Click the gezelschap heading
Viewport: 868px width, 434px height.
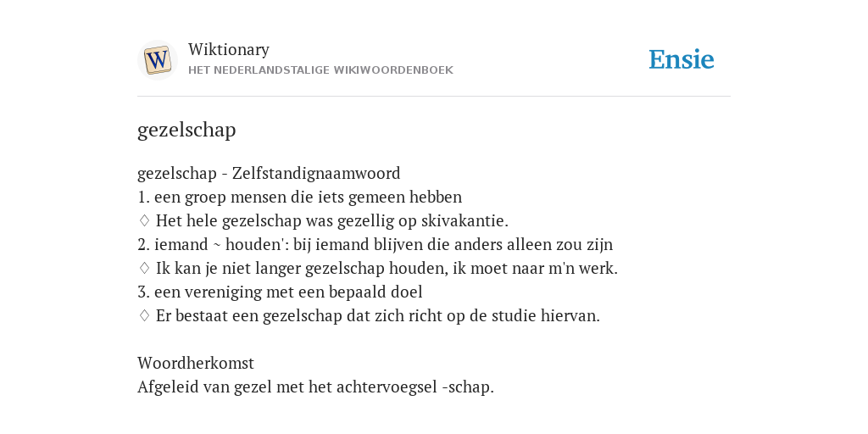[186, 130]
